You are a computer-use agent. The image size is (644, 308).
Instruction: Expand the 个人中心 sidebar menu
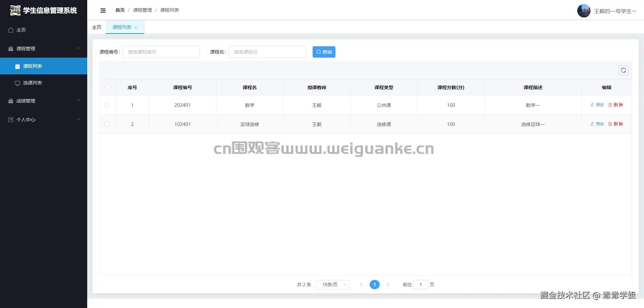click(x=44, y=120)
